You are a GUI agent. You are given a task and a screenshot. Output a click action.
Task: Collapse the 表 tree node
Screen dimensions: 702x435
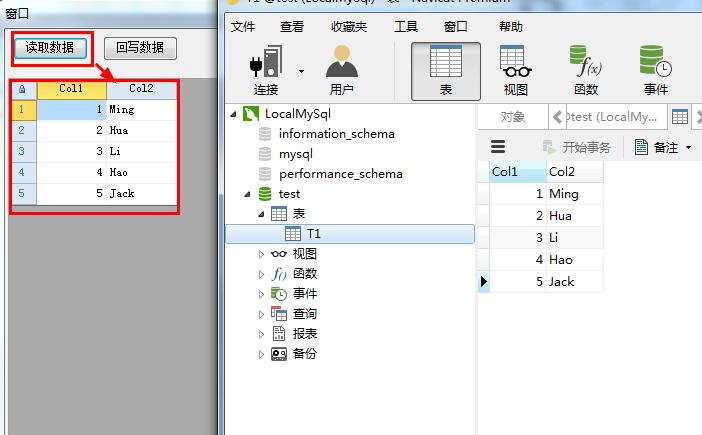coord(261,214)
